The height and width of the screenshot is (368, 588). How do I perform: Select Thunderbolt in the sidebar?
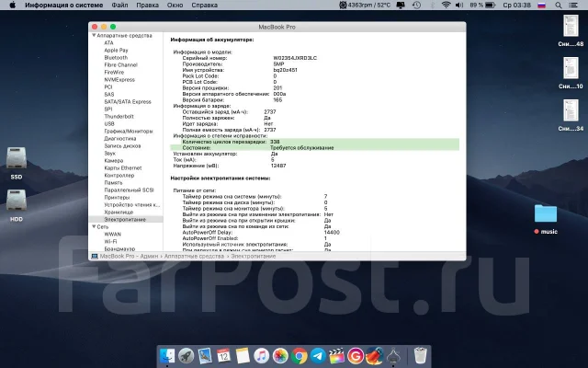[119, 117]
